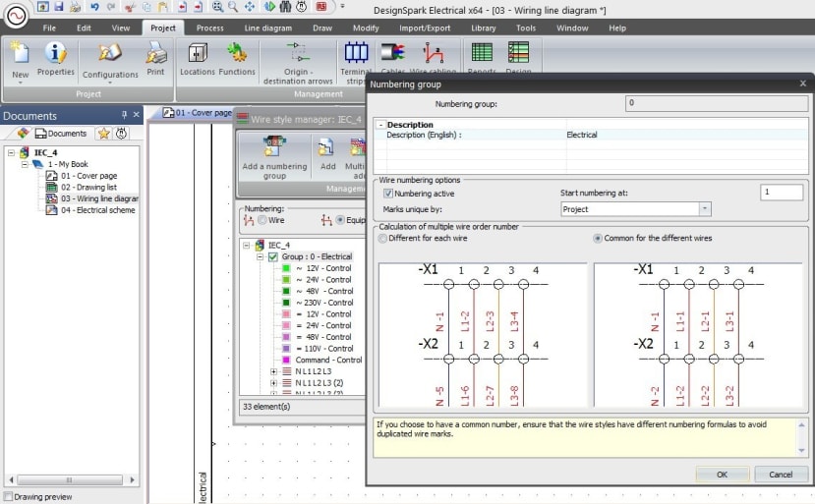
Task: Go to next drawing page icon
Action: tap(198, 7)
